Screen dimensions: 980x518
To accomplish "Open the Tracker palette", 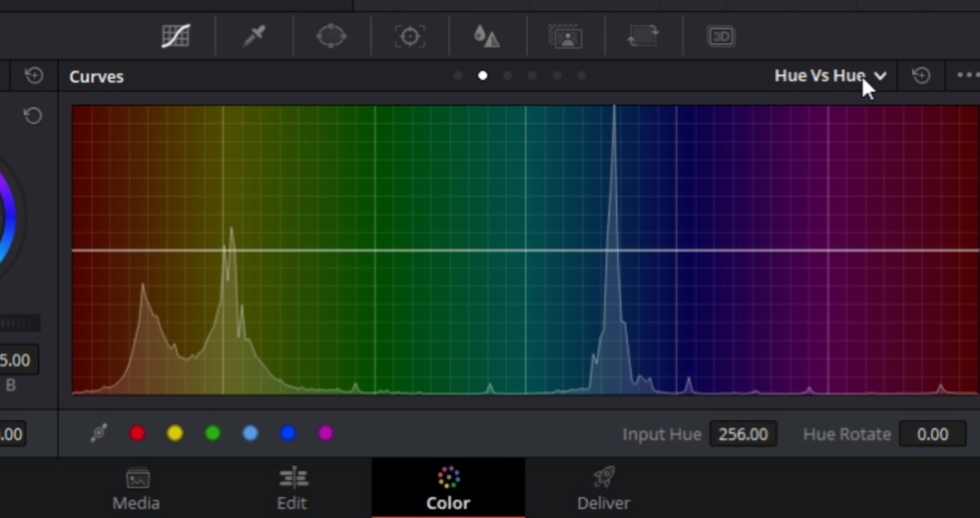I will 409,36.
